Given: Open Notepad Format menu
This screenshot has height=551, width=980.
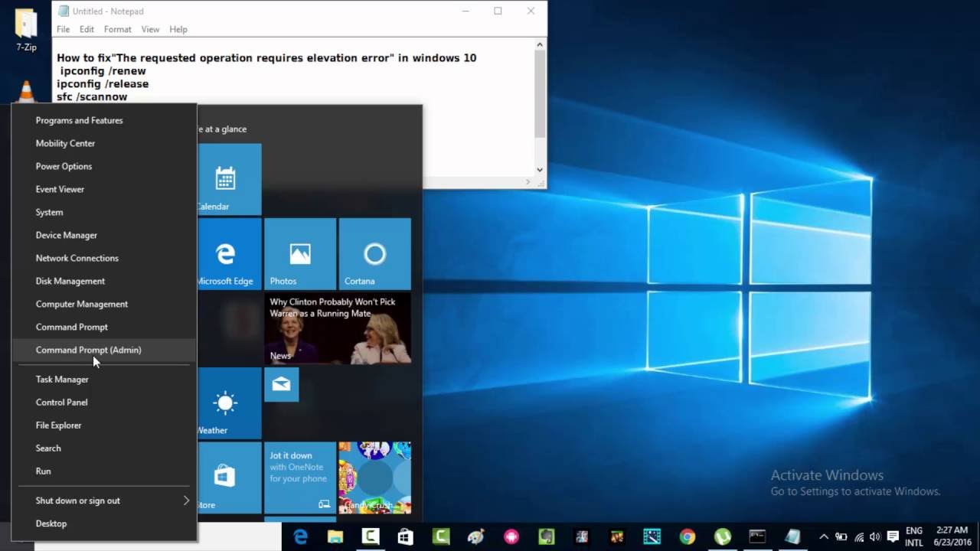Looking at the screenshot, I should coord(118,29).
